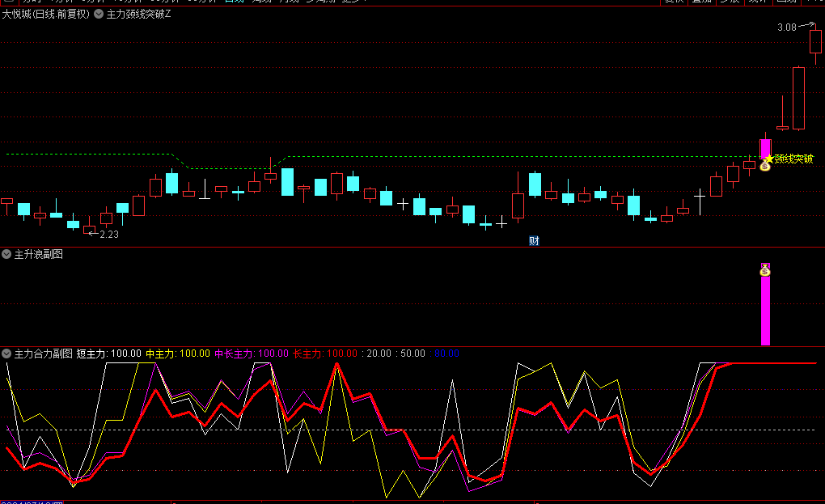Click the 颈线突破 yellow signal label
825x504 pixels.
point(793,159)
